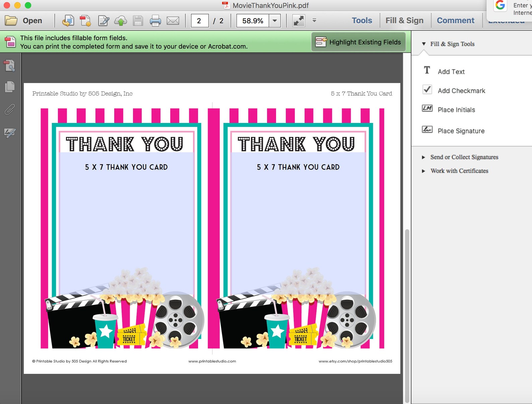532x404 pixels.
Task: Click the full-screen read mode icon
Action: coord(298,21)
